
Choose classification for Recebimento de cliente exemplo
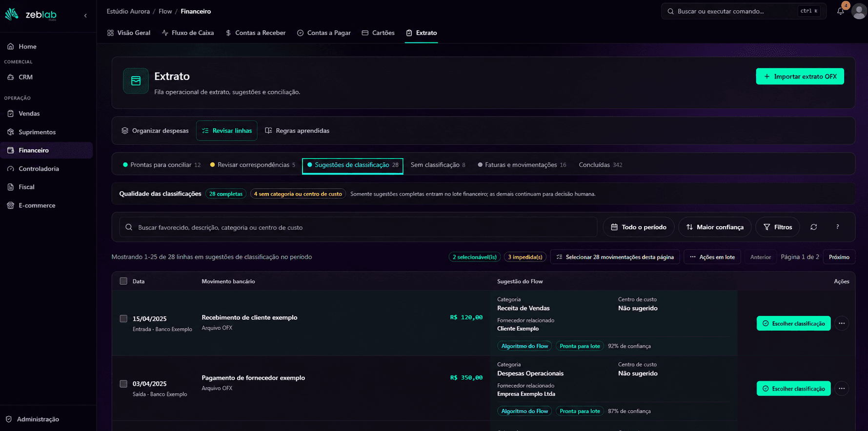tap(793, 323)
